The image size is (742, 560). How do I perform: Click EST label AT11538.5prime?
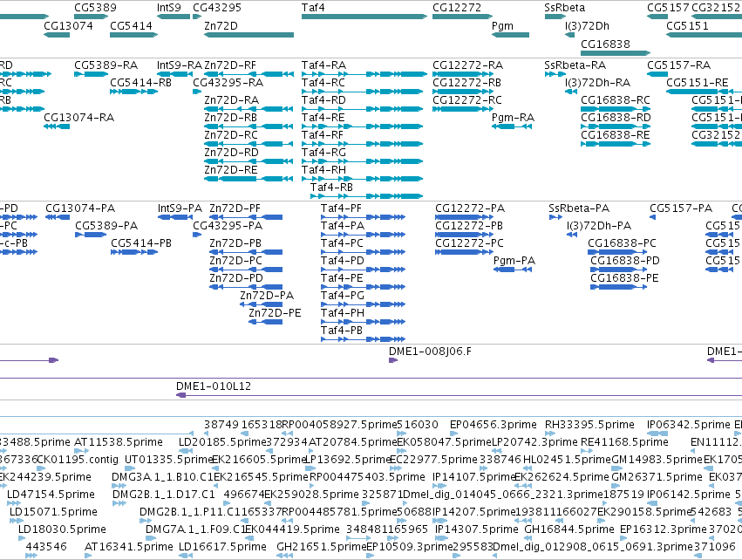point(119,442)
